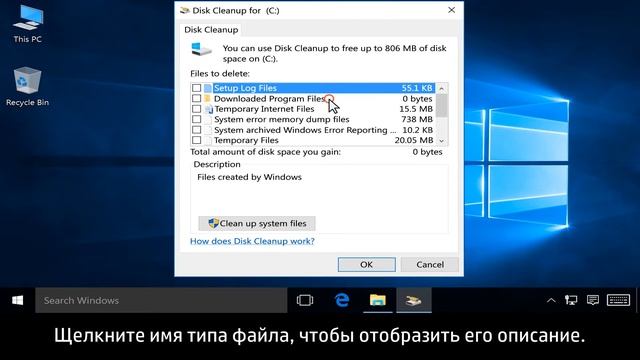Select Temporary Files row text

click(247, 140)
